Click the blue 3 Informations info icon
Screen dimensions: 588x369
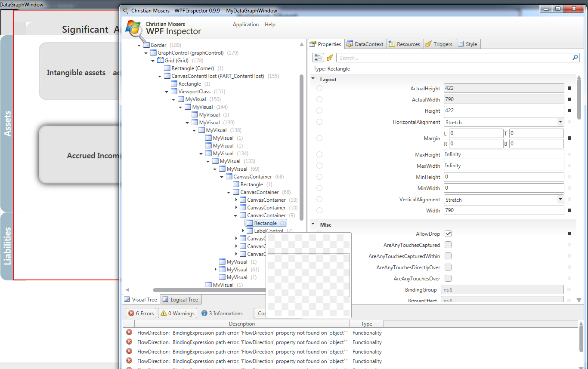pyautogui.click(x=204, y=313)
